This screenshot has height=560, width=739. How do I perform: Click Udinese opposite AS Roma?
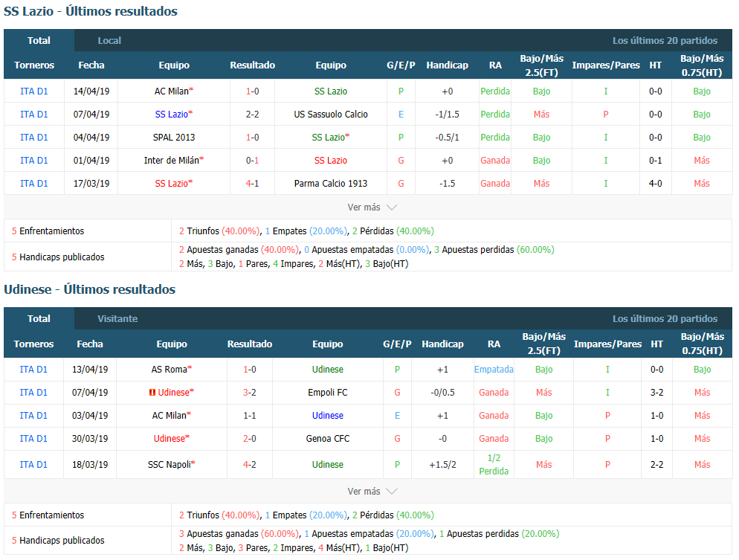click(x=328, y=370)
